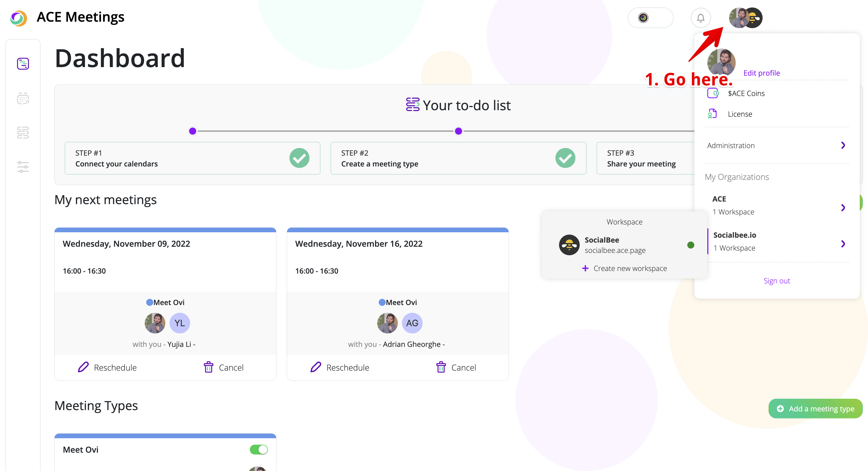Image resolution: width=868 pixels, height=471 pixels.
Task: Open the settings sliders sidebar icon
Action: [23, 167]
